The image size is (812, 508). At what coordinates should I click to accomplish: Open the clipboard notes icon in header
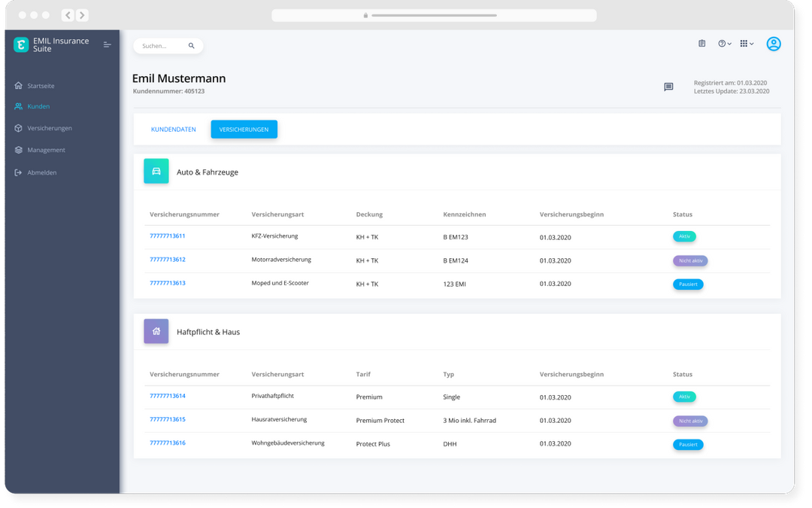click(x=701, y=44)
